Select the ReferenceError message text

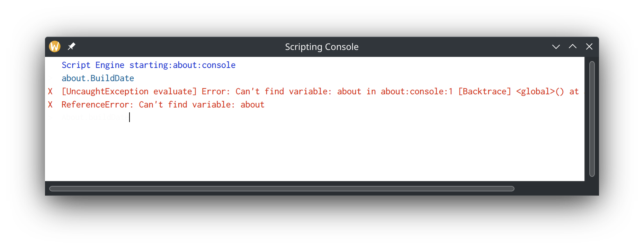point(163,104)
